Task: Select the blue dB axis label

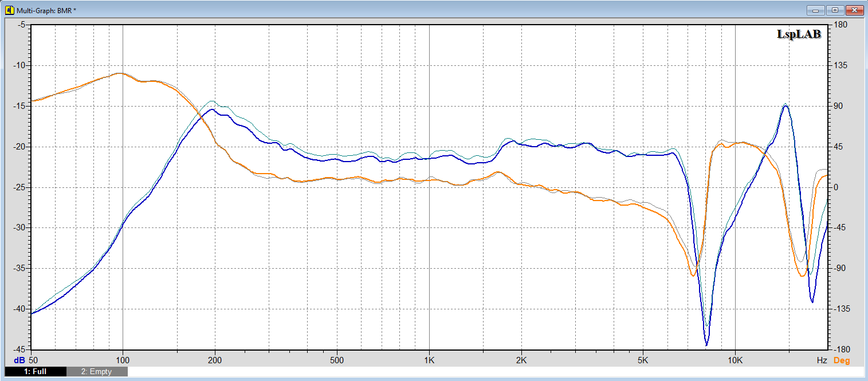Action: tap(19, 360)
